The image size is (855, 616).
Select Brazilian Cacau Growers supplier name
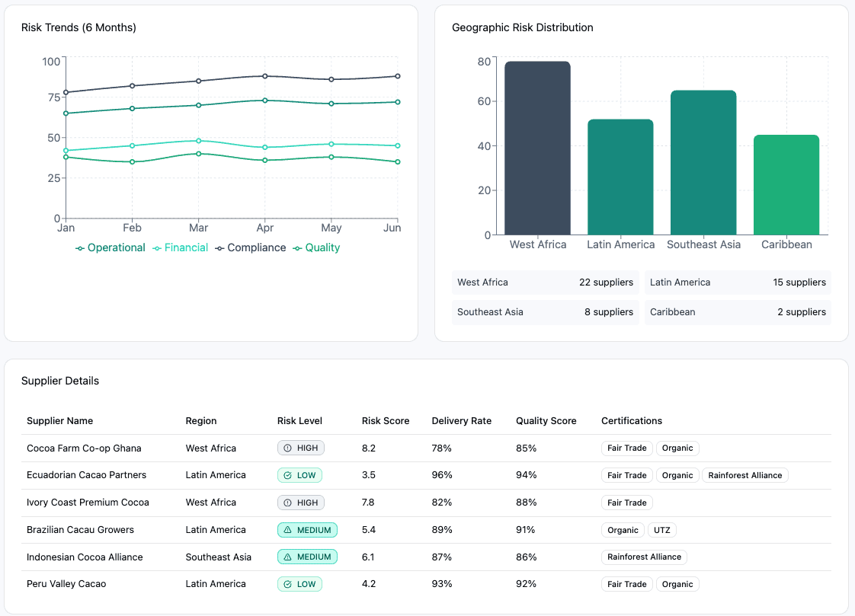pos(80,529)
